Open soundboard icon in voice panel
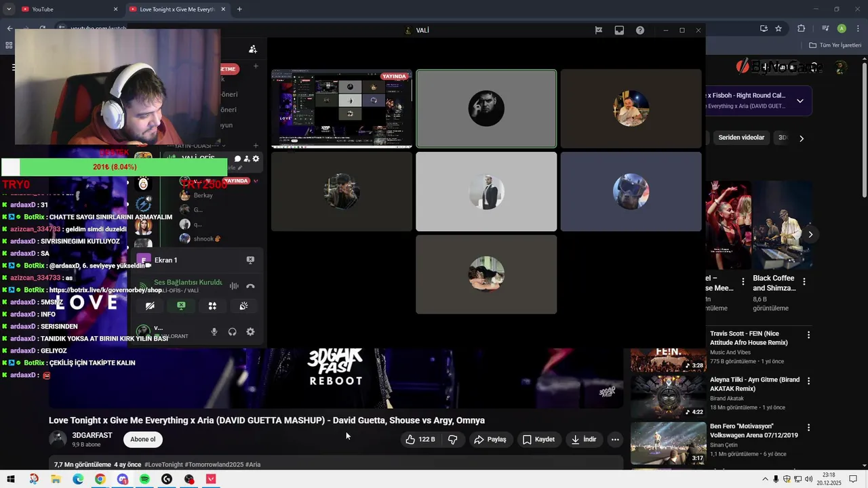868x488 pixels. point(243,306)
